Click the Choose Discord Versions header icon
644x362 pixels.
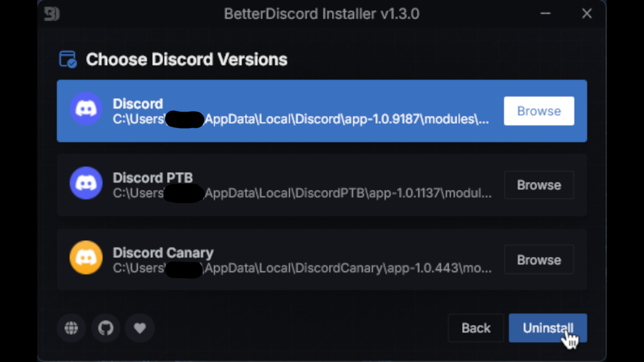68,59
